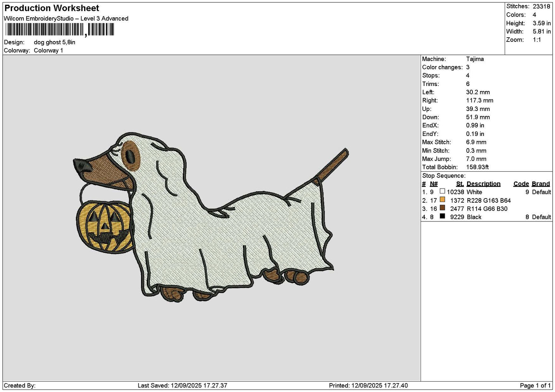555x392 pixels.
Task: Click the 'Last Saved: 12/09/2025 17.27.37' footer
Action: (182, 385)
